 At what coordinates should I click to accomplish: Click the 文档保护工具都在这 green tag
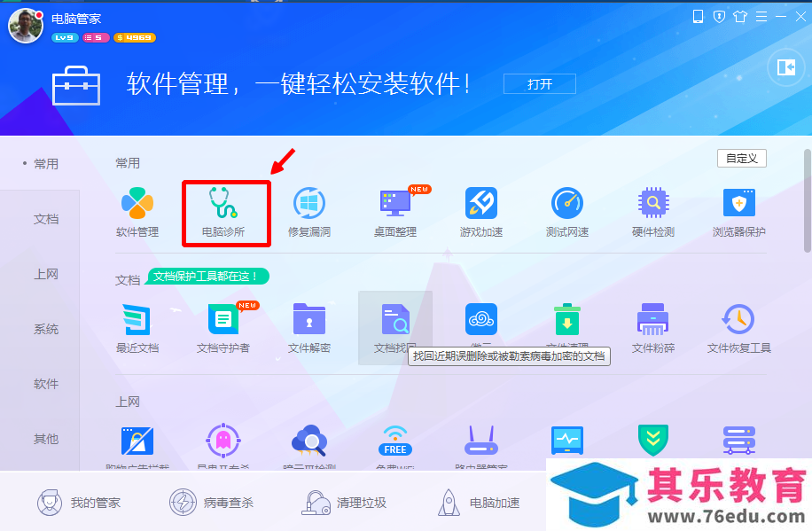point(207,276)
